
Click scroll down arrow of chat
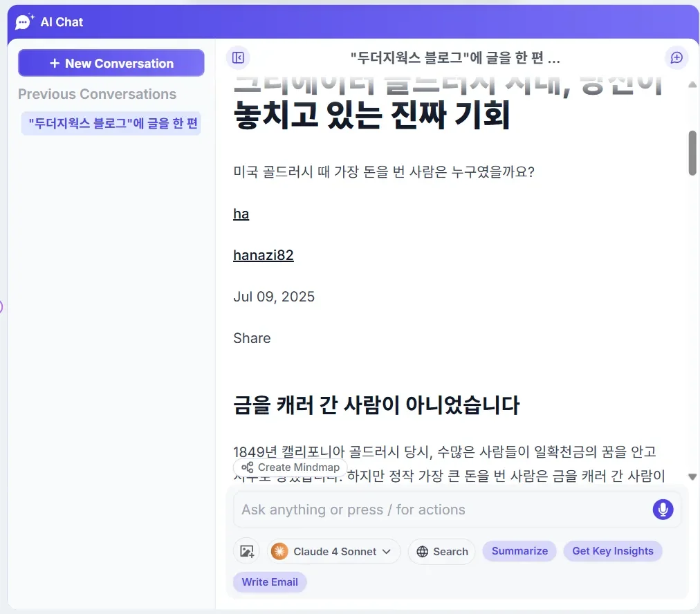(x=692, y=477)
